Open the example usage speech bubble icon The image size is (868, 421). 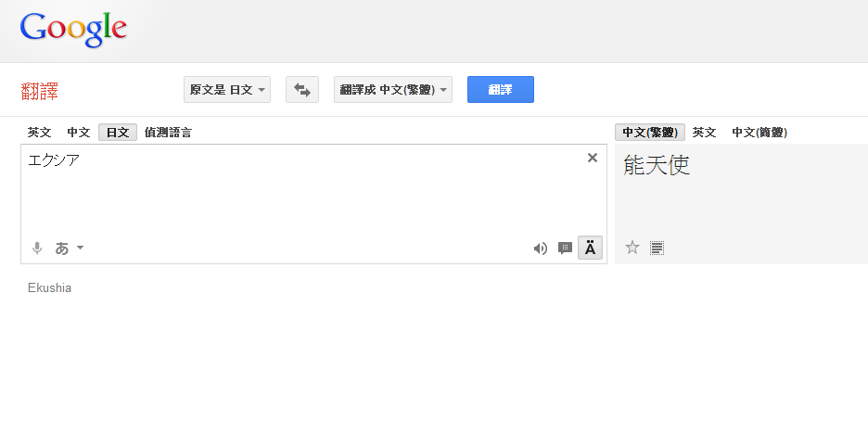[565, 249]
